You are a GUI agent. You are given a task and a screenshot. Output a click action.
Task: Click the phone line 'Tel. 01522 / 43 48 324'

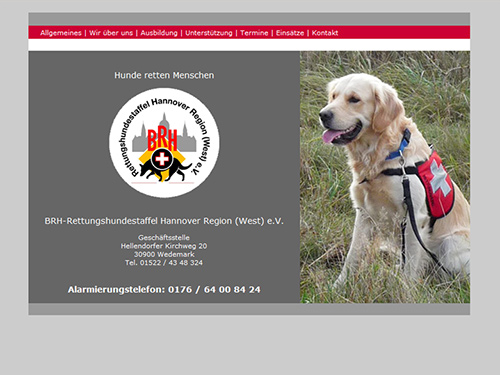164,263
